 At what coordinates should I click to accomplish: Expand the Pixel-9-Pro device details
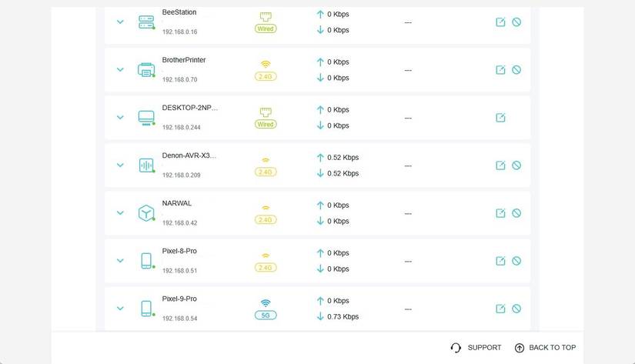[120, 309]
